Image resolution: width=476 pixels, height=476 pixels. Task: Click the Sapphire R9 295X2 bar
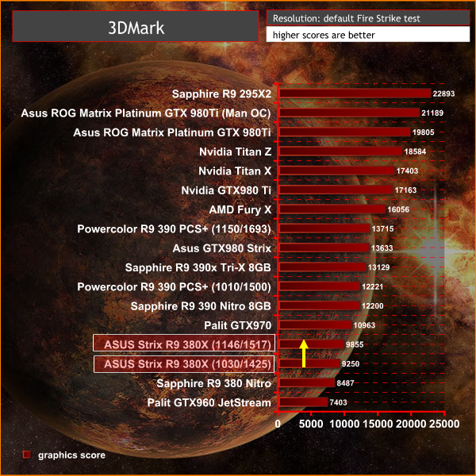click(x=355, y=93)
